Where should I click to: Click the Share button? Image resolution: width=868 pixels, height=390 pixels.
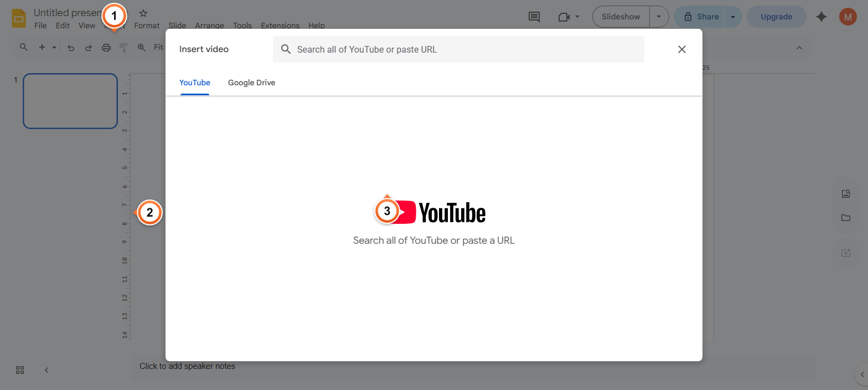(700, 17)
